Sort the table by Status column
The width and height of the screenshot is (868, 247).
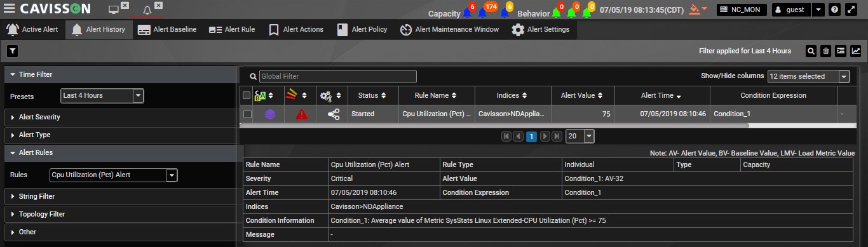click(373, 96)
